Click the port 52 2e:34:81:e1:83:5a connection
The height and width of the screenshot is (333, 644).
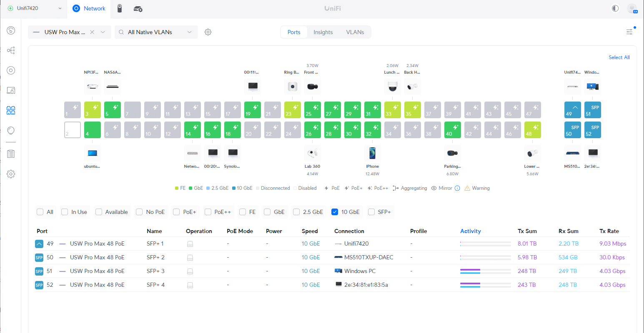click(x=361, y=285)
